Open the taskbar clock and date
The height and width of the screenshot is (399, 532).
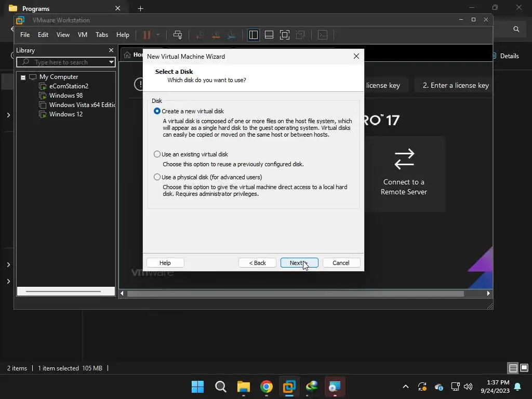(495, 387)
